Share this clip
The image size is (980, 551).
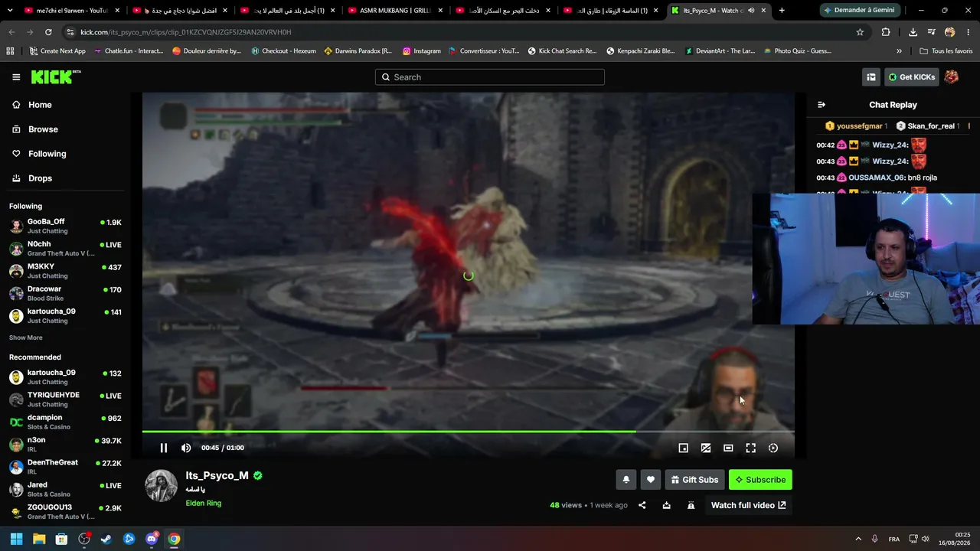click(642, 505)
